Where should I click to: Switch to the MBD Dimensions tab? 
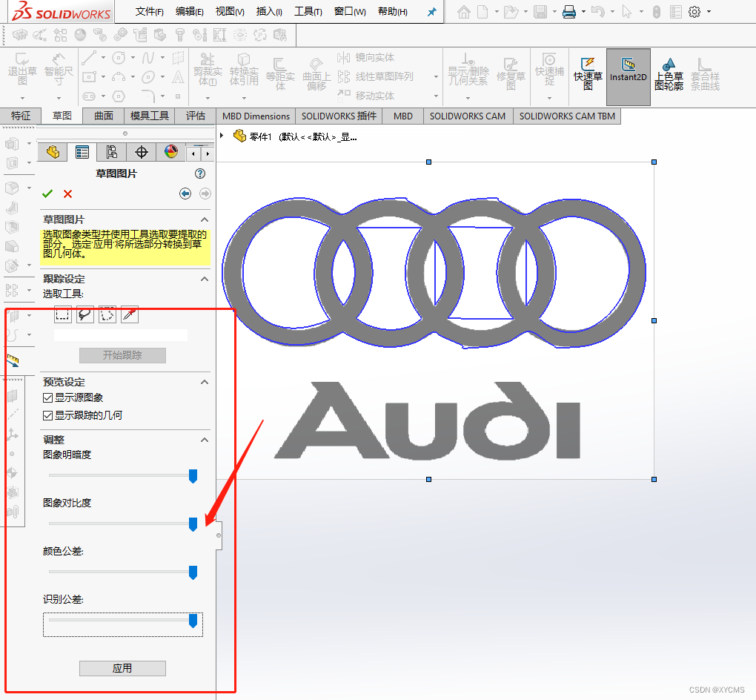click(x=256, y=116)
